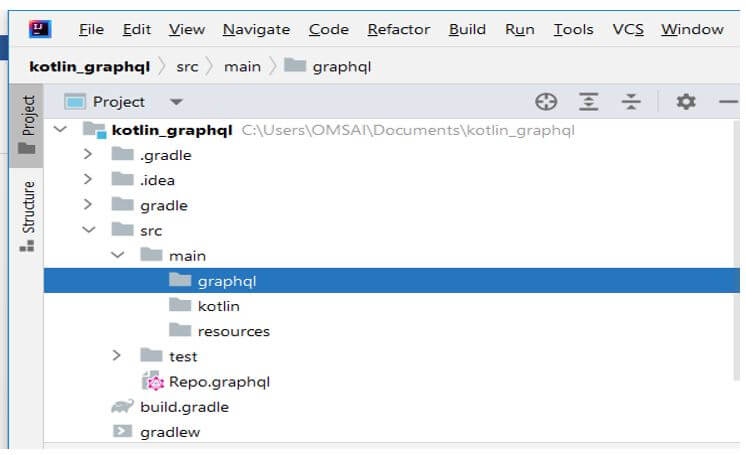Open the Code menu
This screenshot has height=455, width=746.
329,30
